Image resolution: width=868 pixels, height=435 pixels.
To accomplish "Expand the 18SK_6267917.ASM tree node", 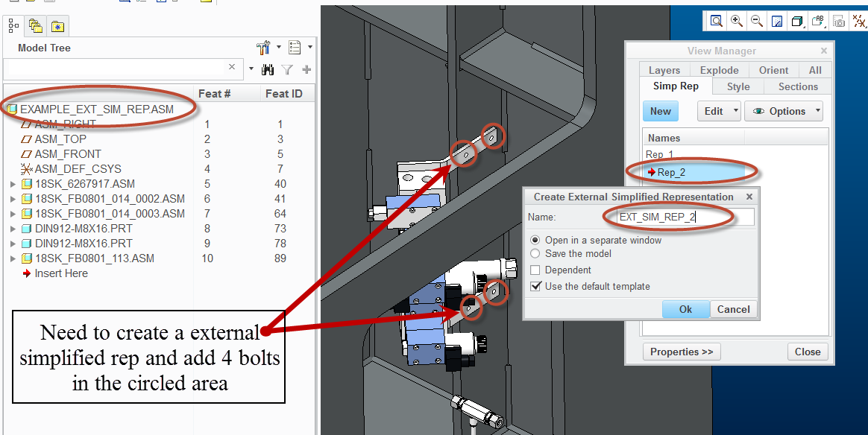I will [13, 184].
